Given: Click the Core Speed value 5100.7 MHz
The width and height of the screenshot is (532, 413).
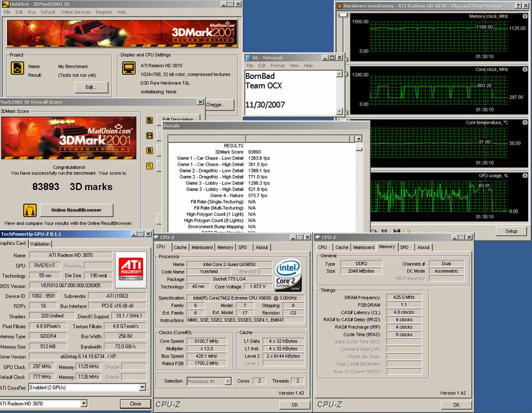Looking at the screenshot, I should 207,341.
